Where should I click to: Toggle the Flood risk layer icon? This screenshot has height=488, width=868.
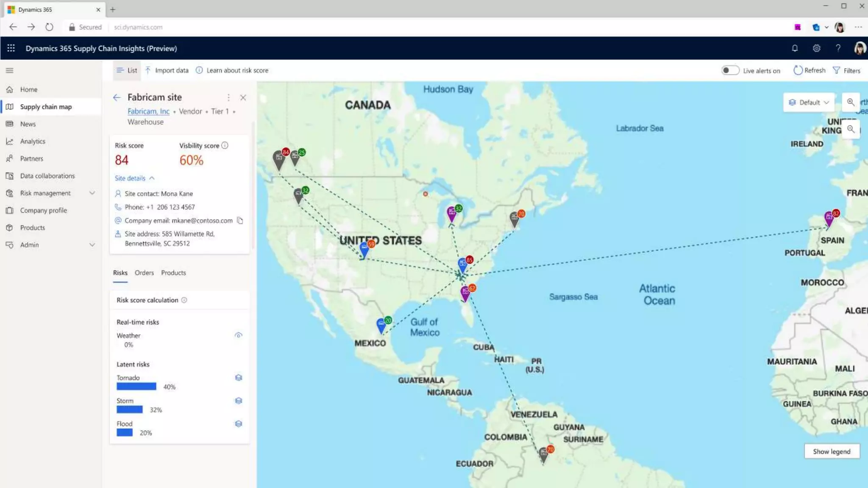click(x=239, y=424)
